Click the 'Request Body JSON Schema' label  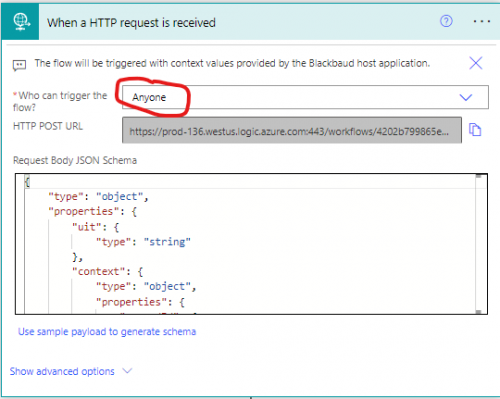75,160
